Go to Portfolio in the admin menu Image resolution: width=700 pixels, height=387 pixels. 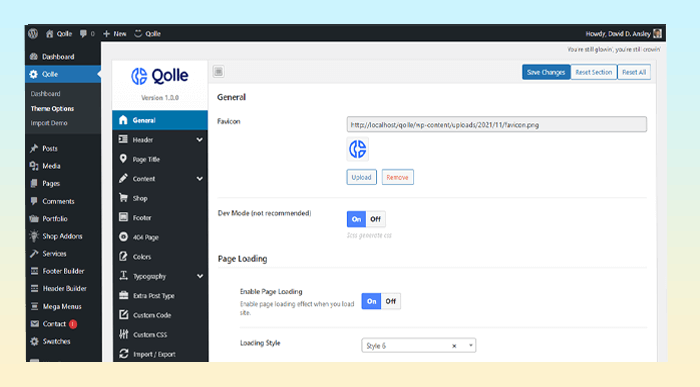tap(54, 219)
